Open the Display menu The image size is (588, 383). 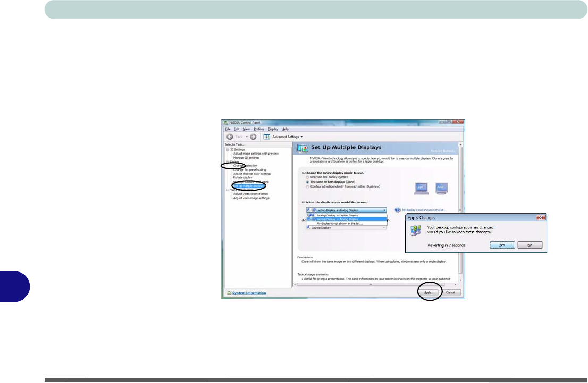point(273,129)
